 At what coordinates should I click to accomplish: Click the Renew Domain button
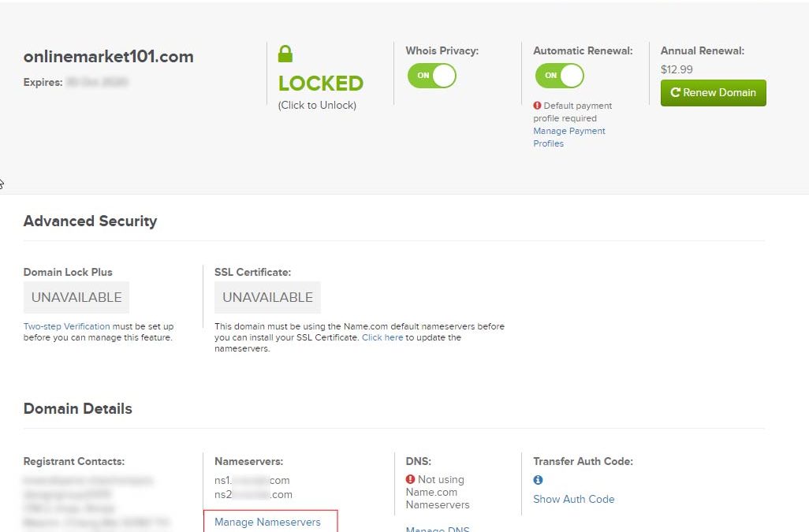(713, 93)
